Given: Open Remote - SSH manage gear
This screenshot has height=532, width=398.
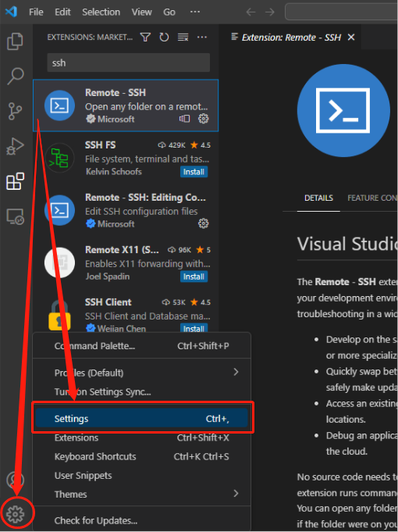Looking at the screenshot, I should point(204,119).
